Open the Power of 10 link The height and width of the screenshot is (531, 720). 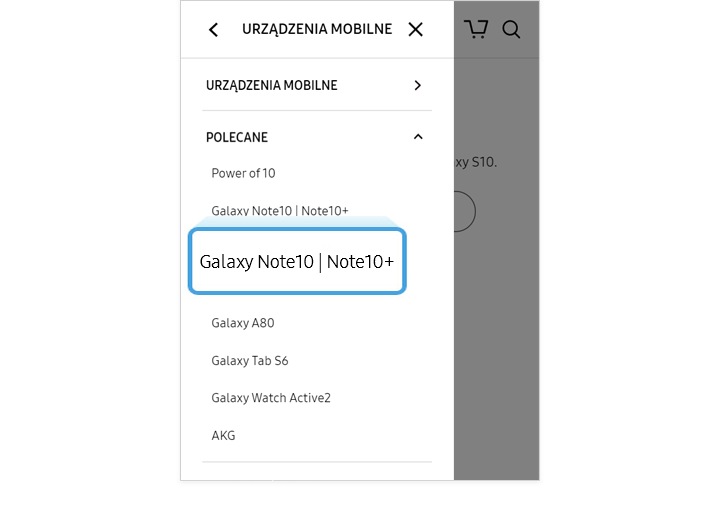(x=243, y=173)
